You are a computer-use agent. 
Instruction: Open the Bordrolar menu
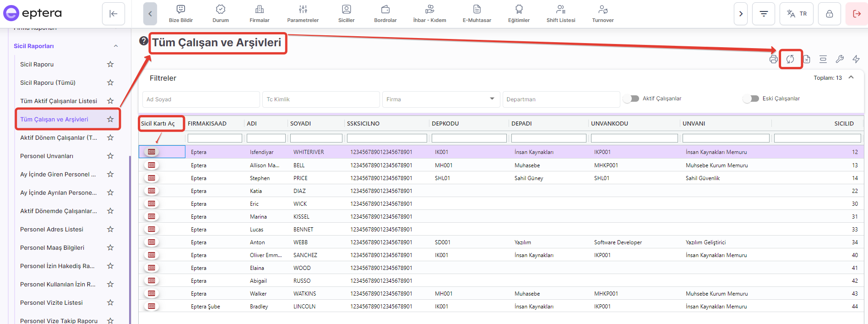385,14
